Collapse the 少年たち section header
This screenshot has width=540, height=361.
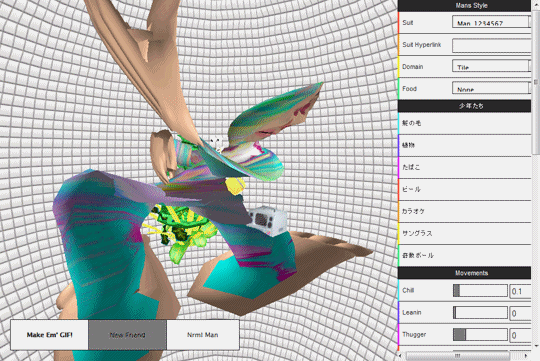[x=464, y=106]
